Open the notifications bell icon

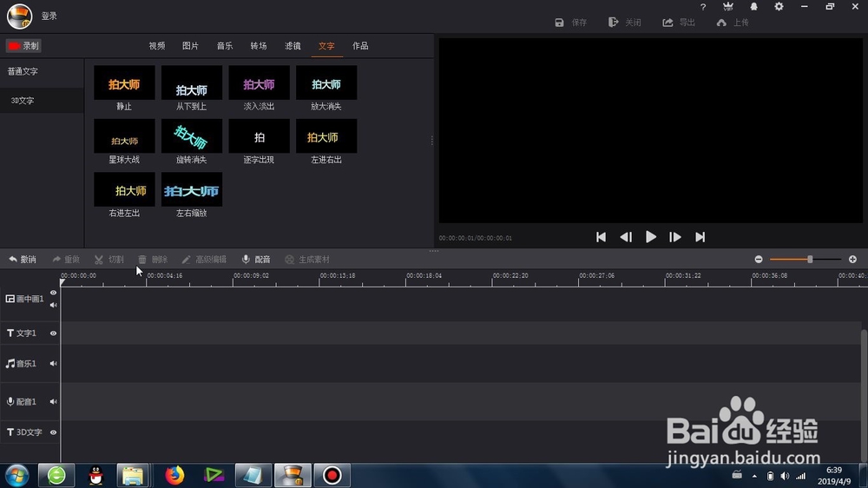click(x=753, y=7)
